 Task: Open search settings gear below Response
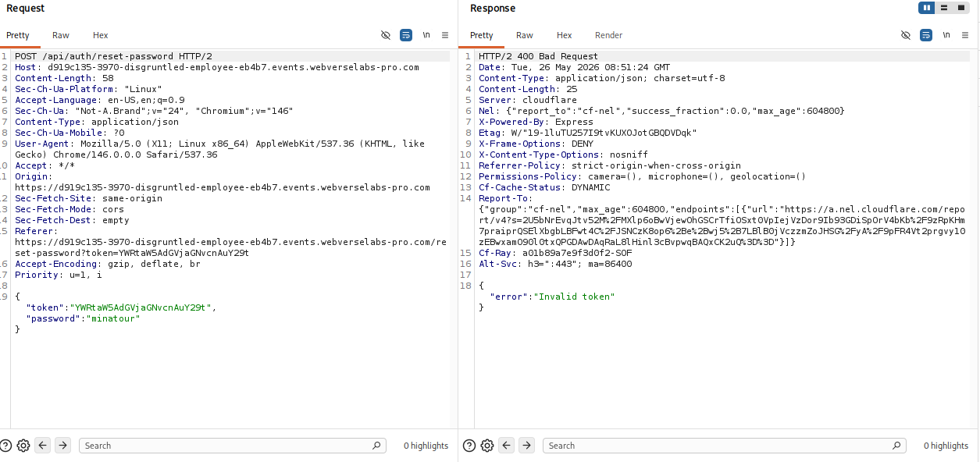[487, 446]
